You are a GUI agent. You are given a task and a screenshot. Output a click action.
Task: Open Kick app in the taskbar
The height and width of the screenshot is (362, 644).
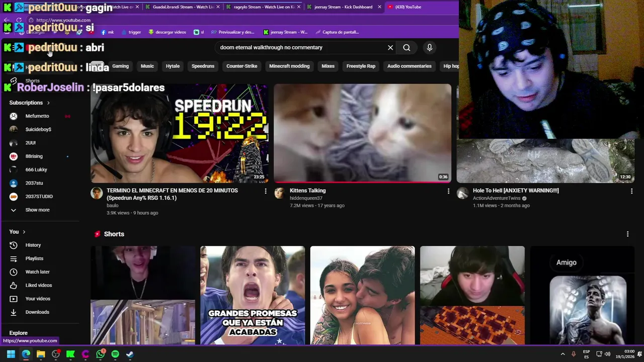pyautogui.click(x=70, y=354)
